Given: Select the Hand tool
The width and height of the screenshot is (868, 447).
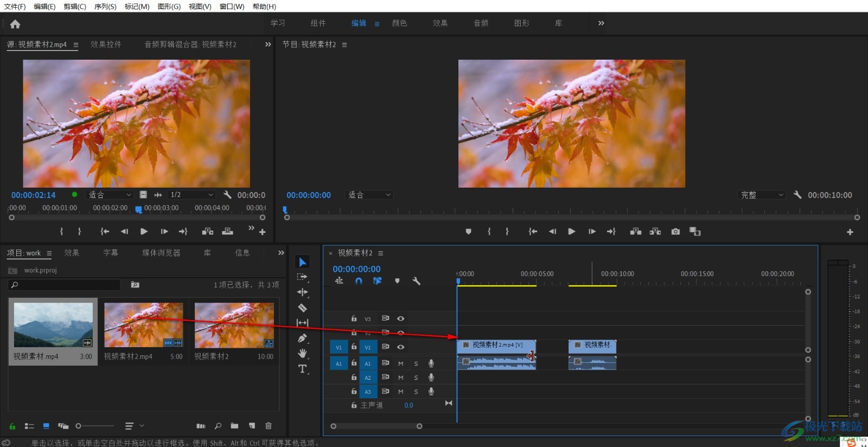Looking at the screenshot, I should [302, 354].
